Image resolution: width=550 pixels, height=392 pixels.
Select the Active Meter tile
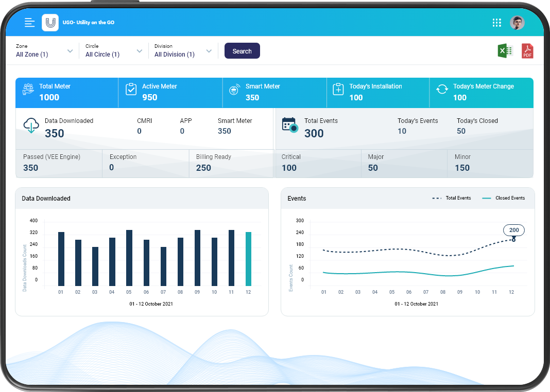pos(170,92)
